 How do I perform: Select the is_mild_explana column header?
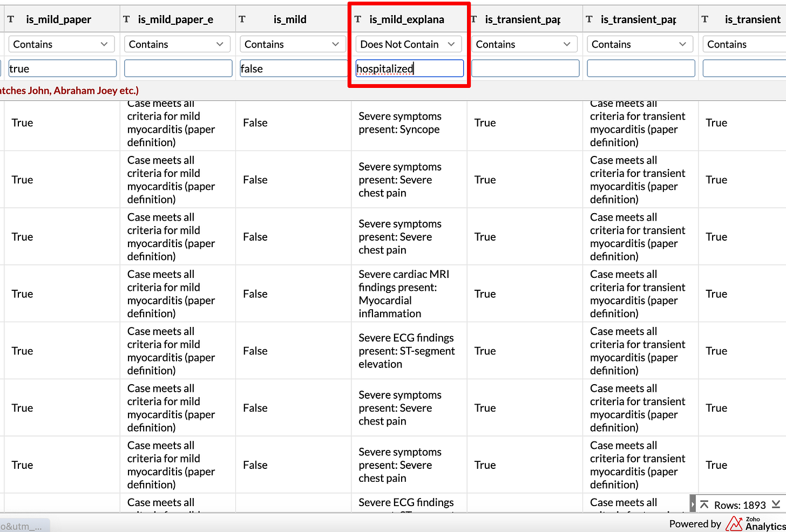[x=406, y=19]
